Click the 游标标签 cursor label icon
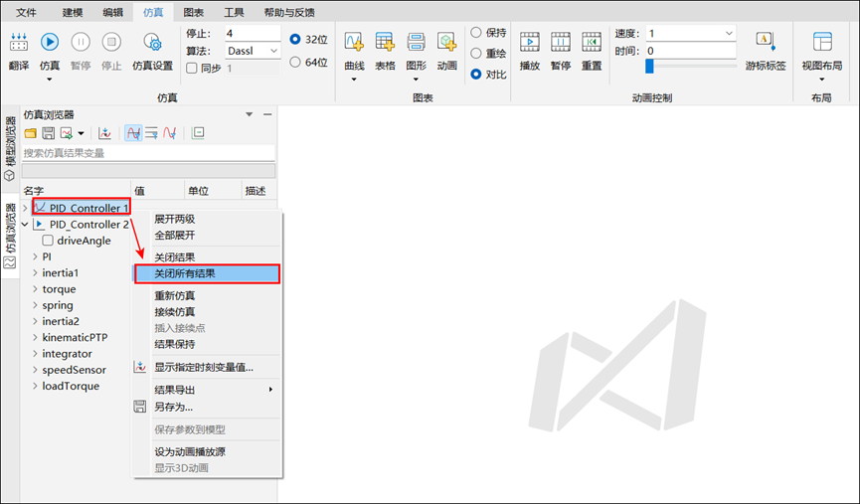This screenshot has height=504, width=860. point(766,42)
